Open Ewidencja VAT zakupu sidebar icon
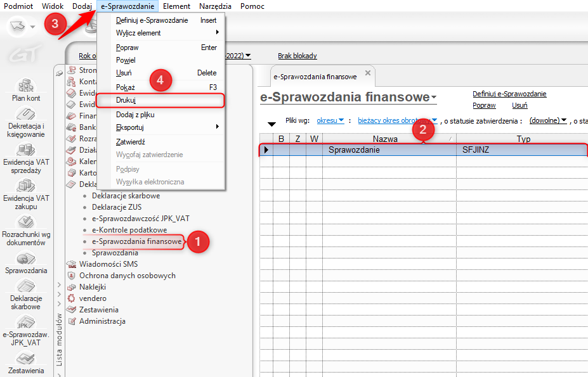The height and width of the screenshot is (377, 588). tap(25, 186)
